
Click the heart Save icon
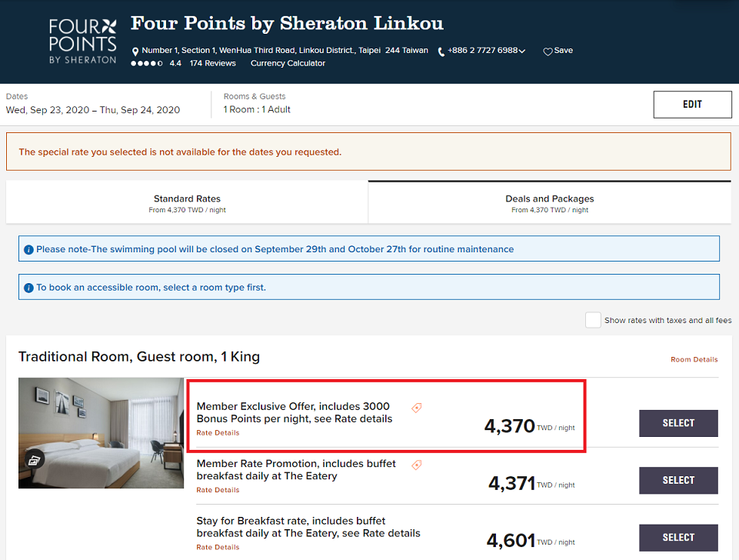pyautogui.click(x=548, y=52)
